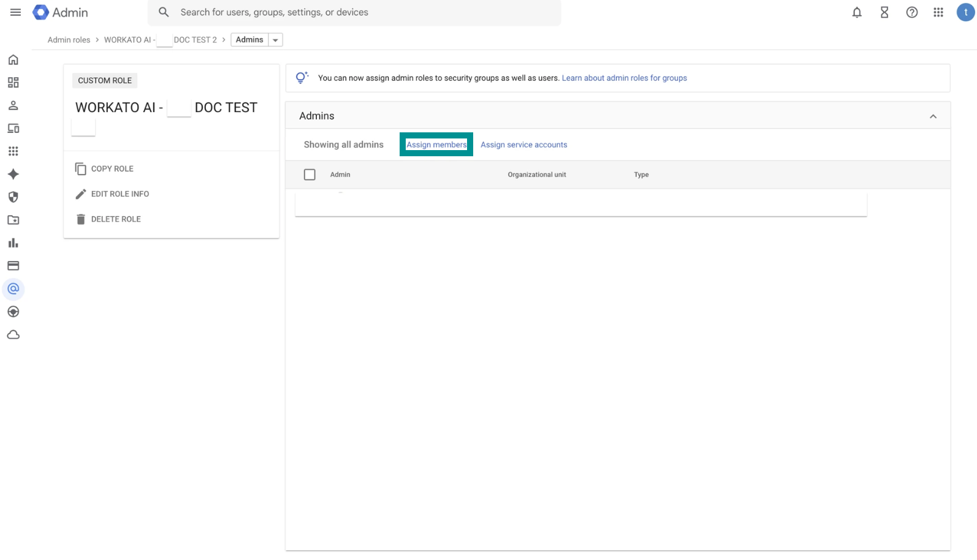Open Security shield icon in sidebar
Screen dimensions: 977x560
coord(13,197)
